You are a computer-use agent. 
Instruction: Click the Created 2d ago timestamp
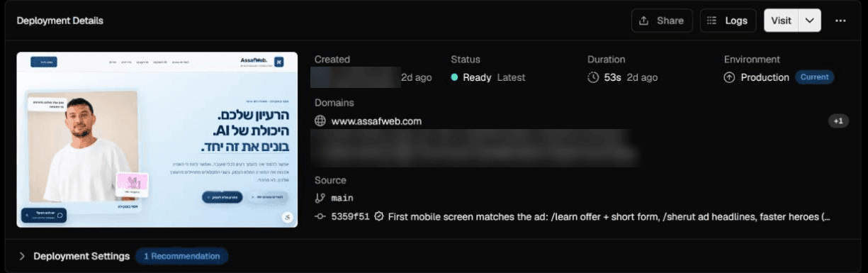point(416,77)
